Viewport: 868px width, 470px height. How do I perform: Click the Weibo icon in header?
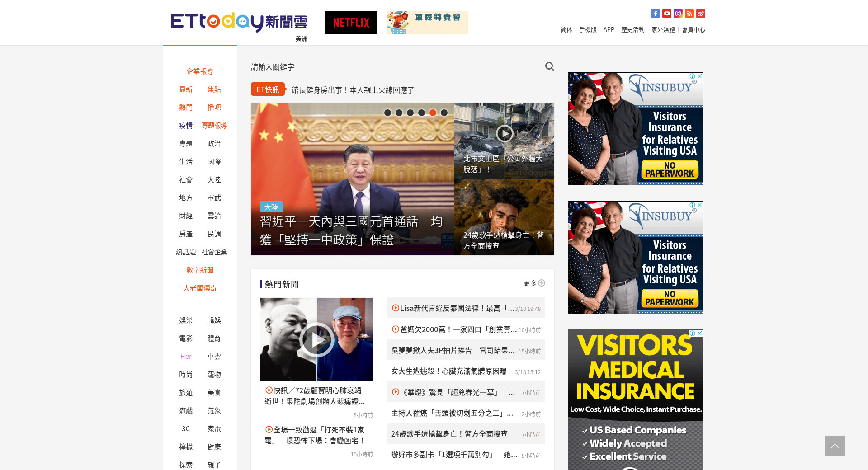pos(700,14)
